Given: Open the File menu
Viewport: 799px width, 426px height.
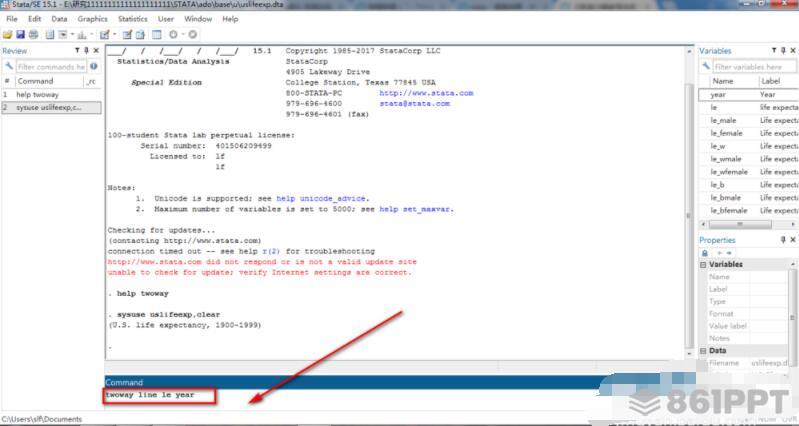Looking at the screenshot, I should [12, 19].
